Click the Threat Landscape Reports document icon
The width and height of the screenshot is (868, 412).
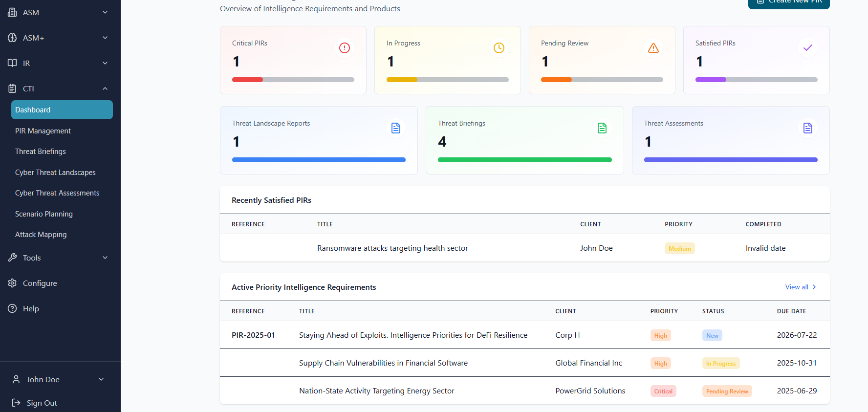[x=395, y=128]
